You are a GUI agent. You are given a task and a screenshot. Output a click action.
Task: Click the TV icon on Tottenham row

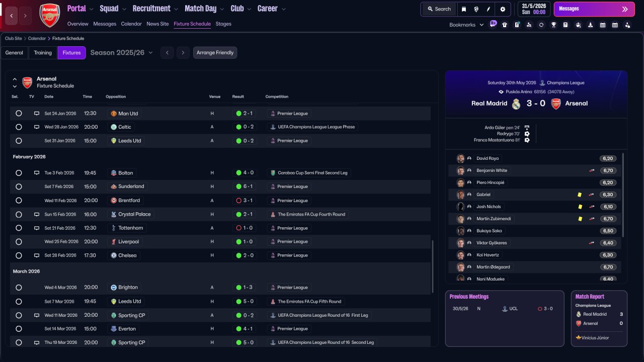pos(36,228)
